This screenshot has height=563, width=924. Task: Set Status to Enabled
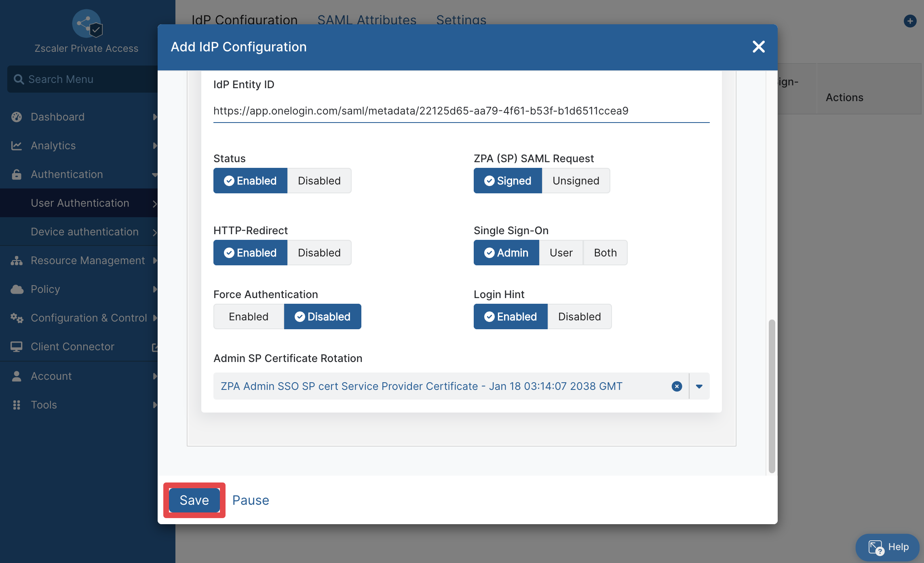[x=250, y=181]
